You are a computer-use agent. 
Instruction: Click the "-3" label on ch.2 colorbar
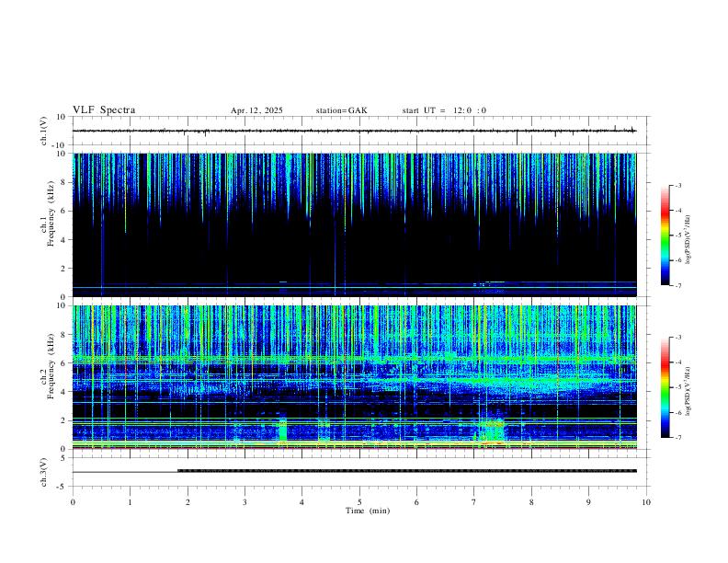(x=677, y=338)
